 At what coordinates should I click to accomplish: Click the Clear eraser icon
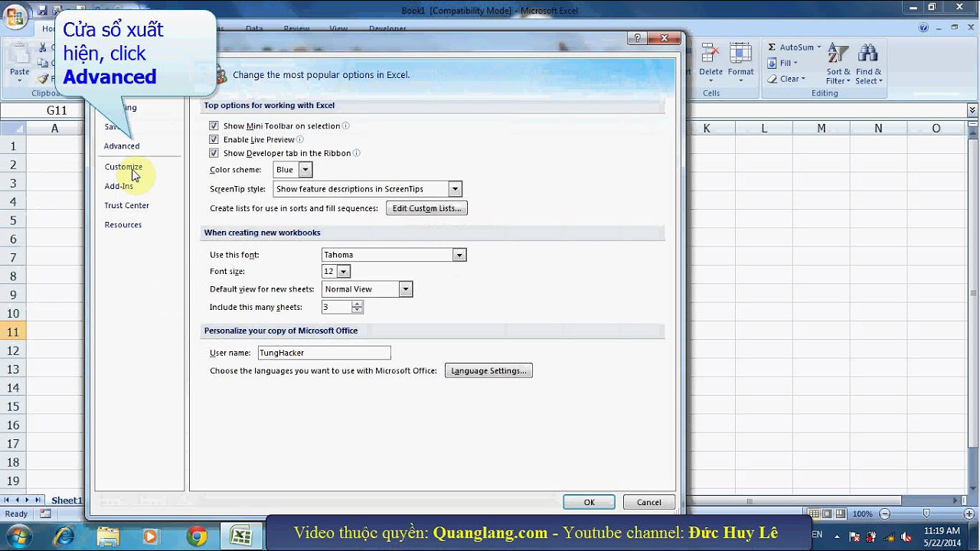point(772,79)
